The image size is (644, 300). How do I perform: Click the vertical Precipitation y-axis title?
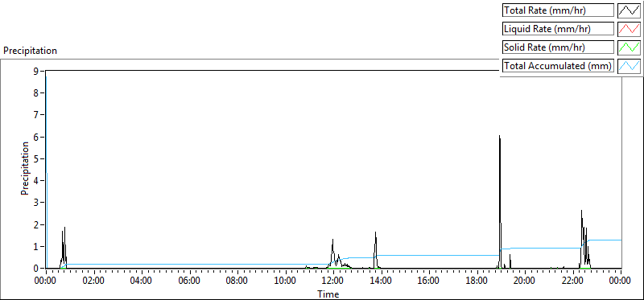click(26, 168)
